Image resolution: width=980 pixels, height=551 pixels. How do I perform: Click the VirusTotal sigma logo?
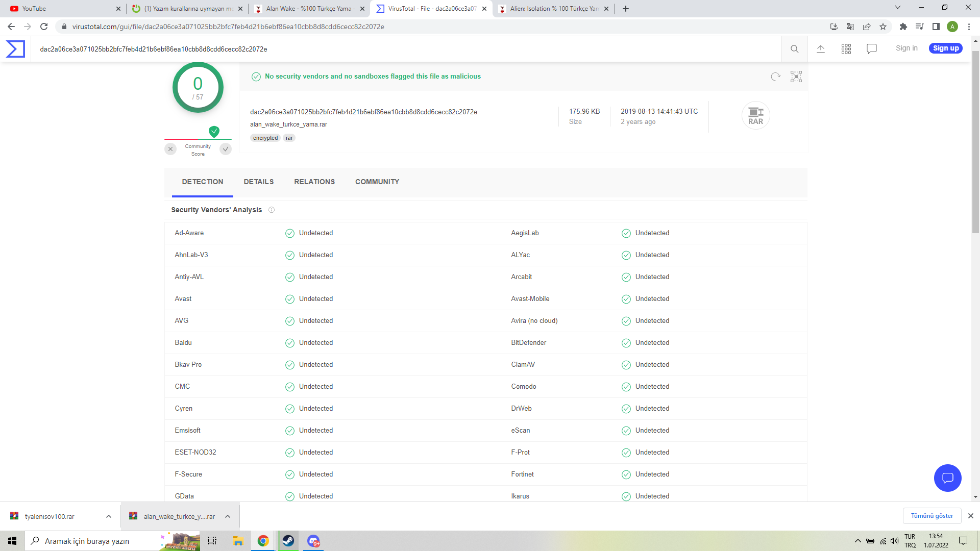click(15, 49)
